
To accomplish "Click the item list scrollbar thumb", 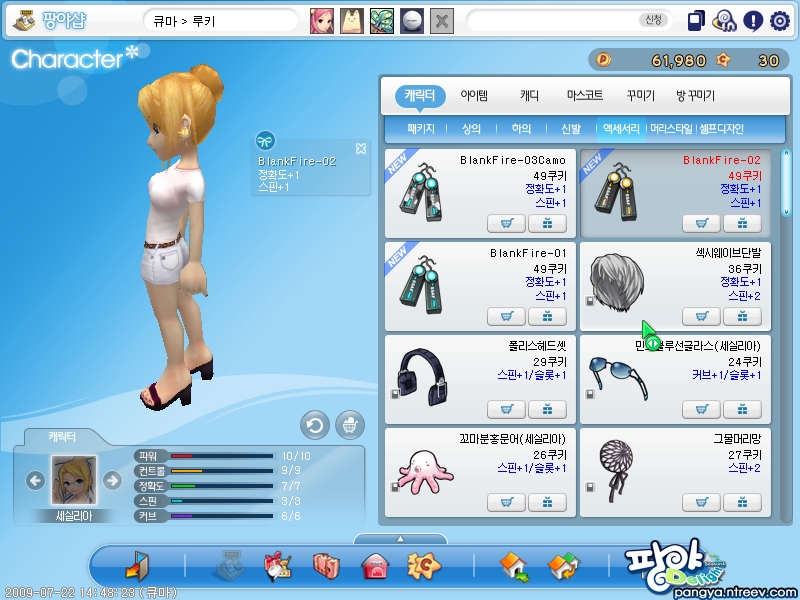I will pos(786,182).
